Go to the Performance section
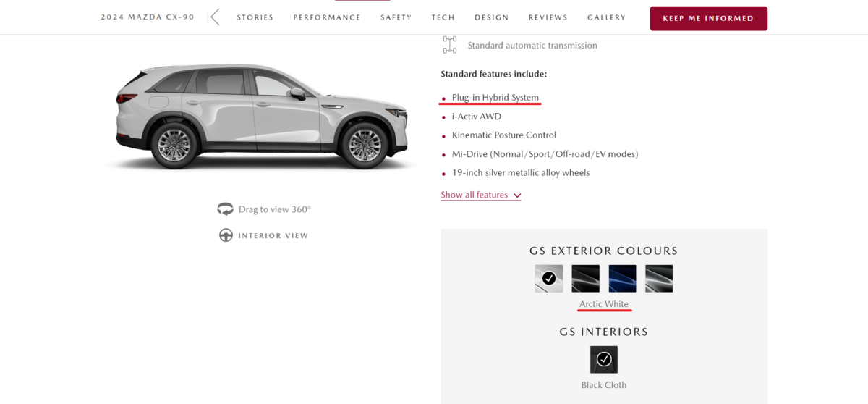868x404 pixels. tap(327, 17)
